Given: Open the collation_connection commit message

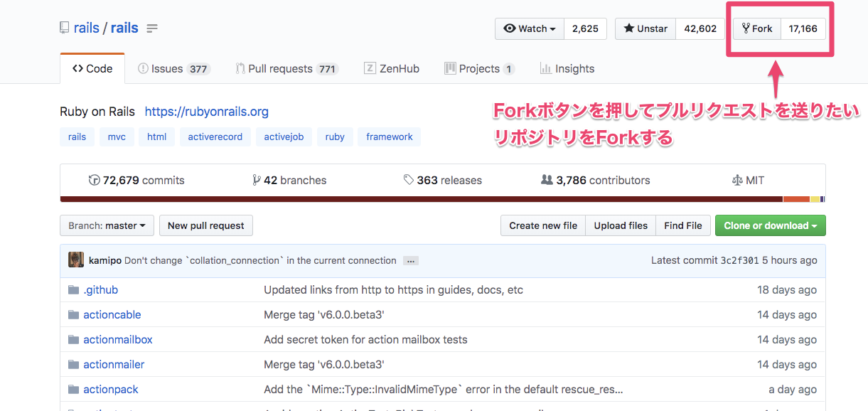Looking at the screenshot, I should [260, 261].
